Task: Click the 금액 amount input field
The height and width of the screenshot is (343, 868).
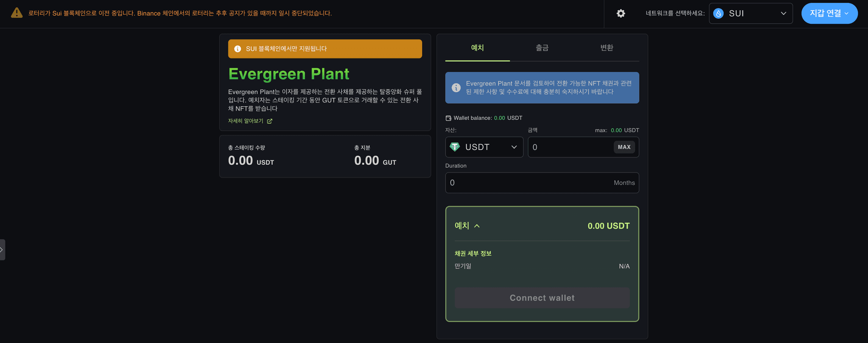Action: pyautogui.click(x=570, y=147)
